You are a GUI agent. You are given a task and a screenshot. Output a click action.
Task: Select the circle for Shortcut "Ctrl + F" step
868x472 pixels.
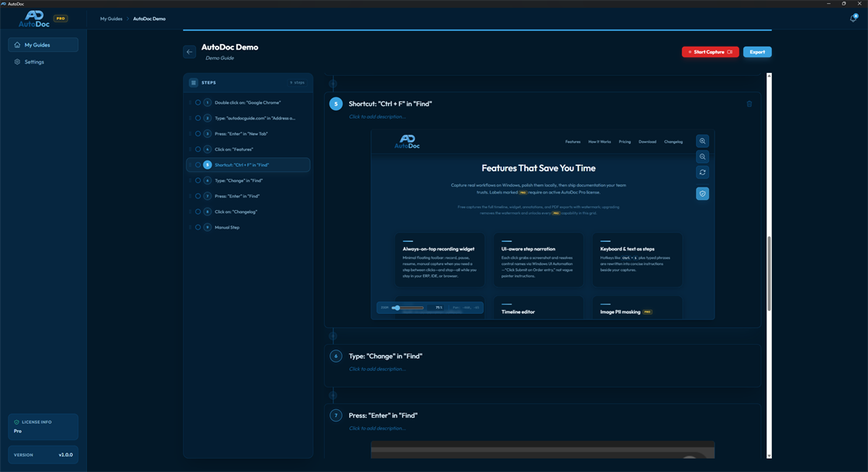198,165
